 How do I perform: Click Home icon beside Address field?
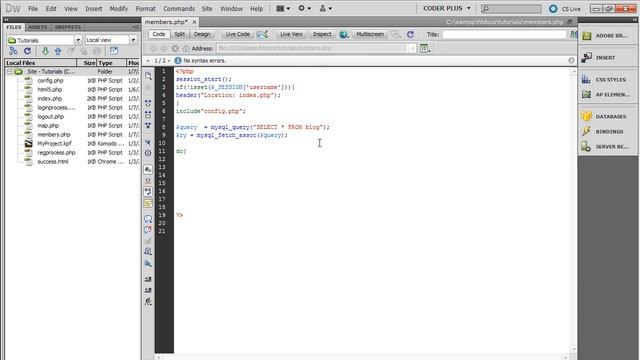(186, 48)
